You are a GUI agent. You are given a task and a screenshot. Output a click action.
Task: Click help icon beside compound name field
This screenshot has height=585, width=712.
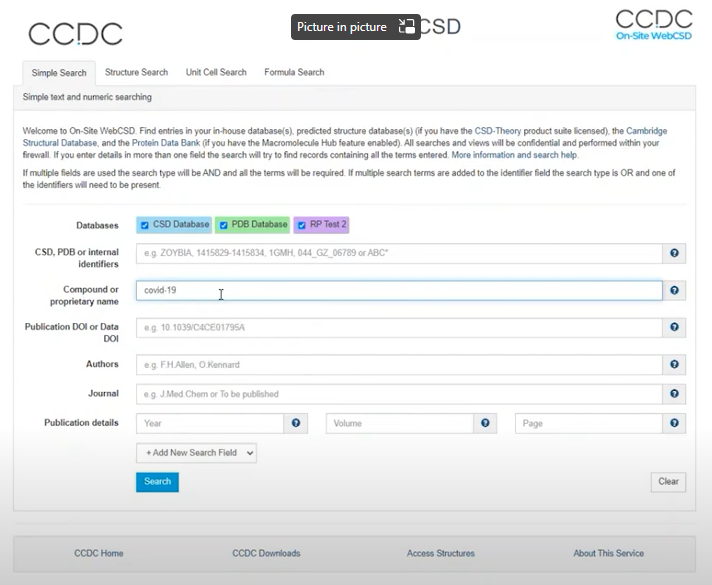675,291
